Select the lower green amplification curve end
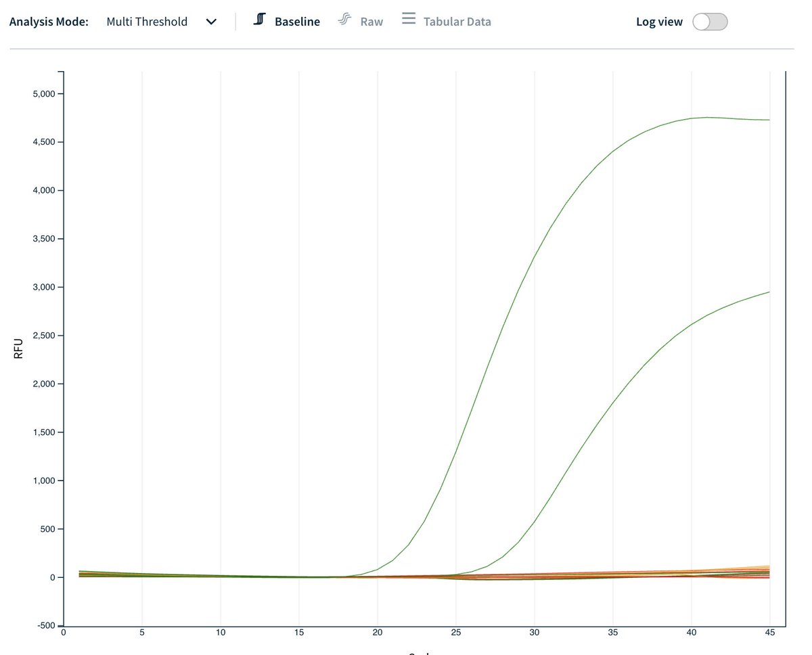Viewport: 812px width, 655px height. click(768, 292)
